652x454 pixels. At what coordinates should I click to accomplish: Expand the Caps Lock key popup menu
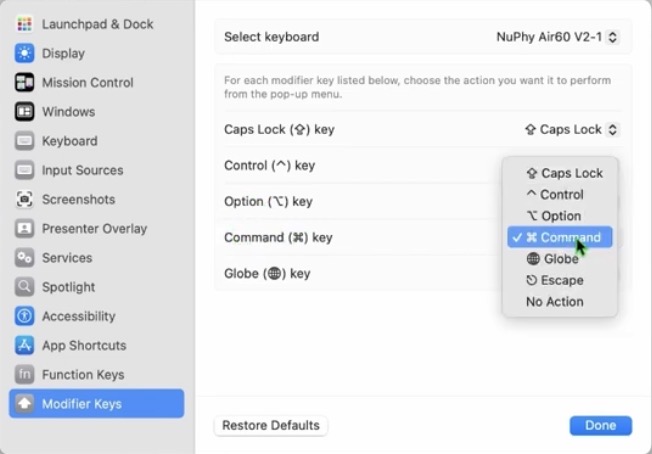pos(571,129)
